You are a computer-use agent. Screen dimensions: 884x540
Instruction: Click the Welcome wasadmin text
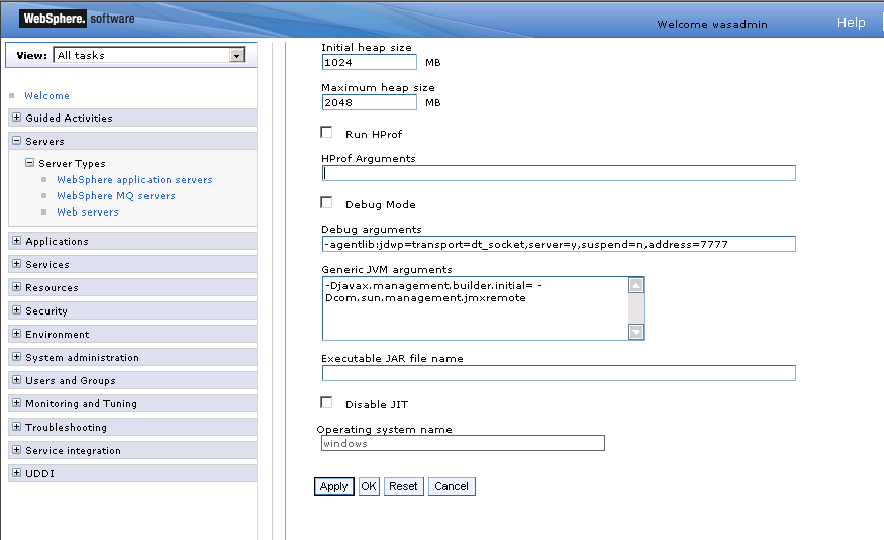pyautogui.click(x=713, y=24)
